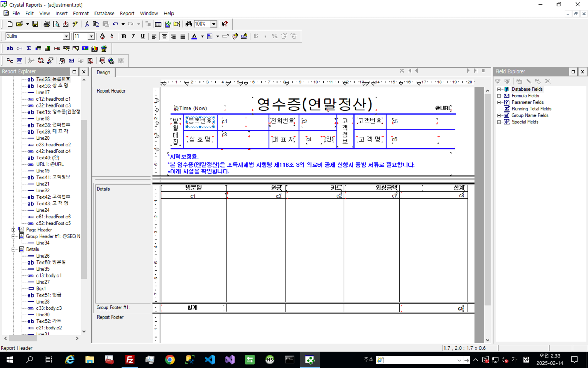Click the Windows taskbar address input field
The image size is (588, 368).
coord(419,360)
